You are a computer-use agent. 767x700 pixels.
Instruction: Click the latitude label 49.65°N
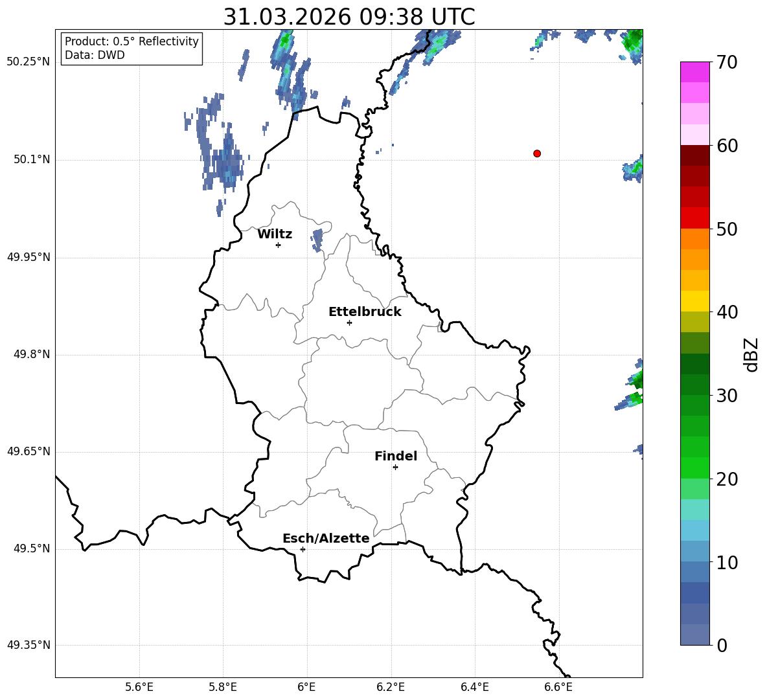tap(29, 451)
